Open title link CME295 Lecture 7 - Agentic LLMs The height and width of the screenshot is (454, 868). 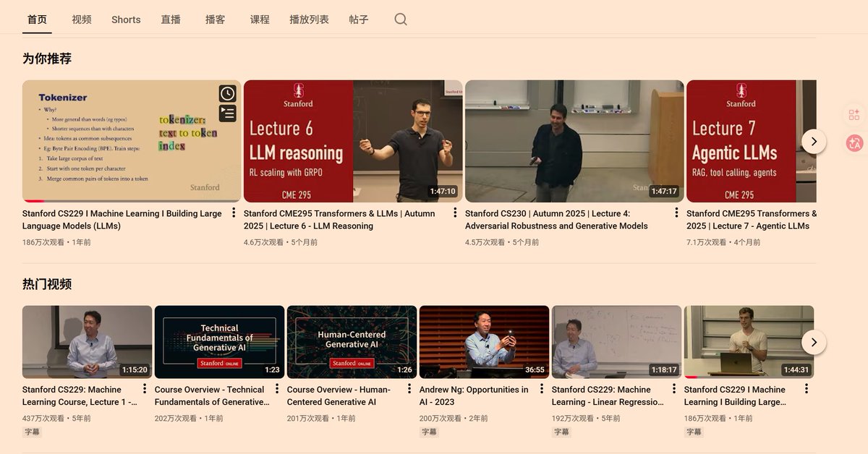(x=752, y=220)
